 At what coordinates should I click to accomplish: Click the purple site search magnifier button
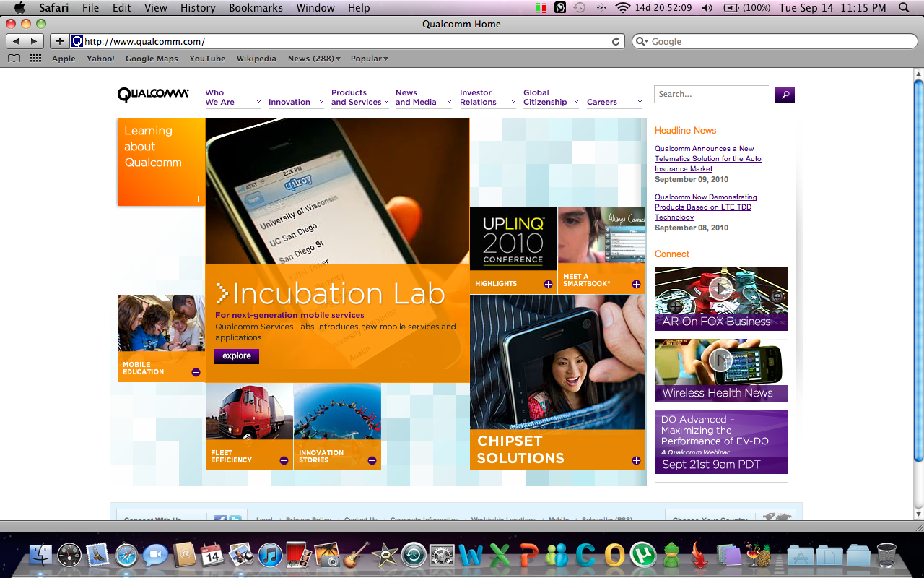pos(785,94)
